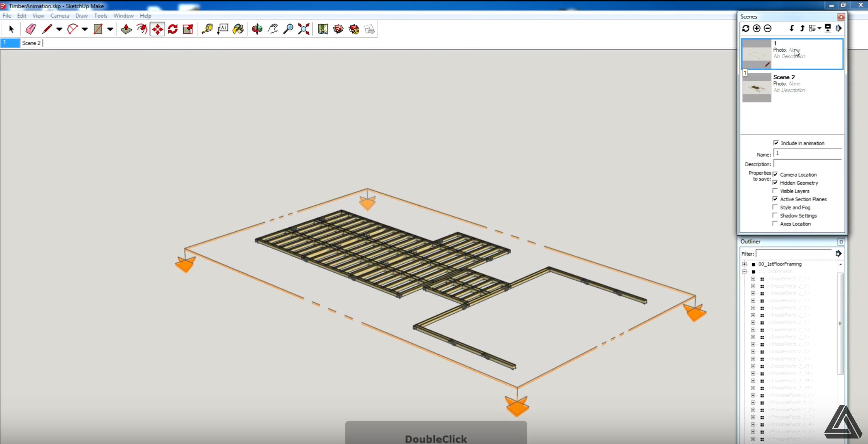Click the Camera menu
Screen dimensions: 868x444
(x=59, y=15)
